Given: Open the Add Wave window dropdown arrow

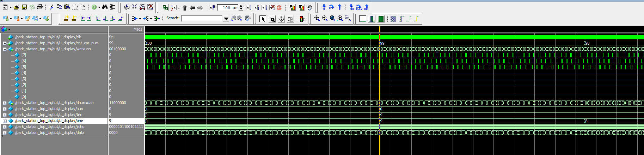Looking at the screenshot, I should pos(11,19).
